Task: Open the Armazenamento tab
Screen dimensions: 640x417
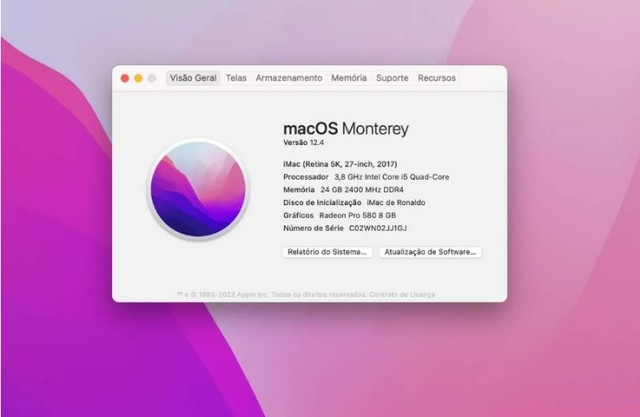Action: pos(289,78)
